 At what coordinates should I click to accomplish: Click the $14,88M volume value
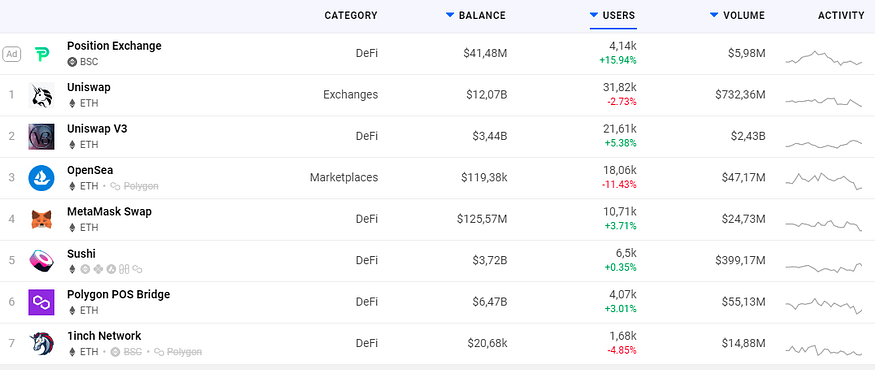click(743, 342)
